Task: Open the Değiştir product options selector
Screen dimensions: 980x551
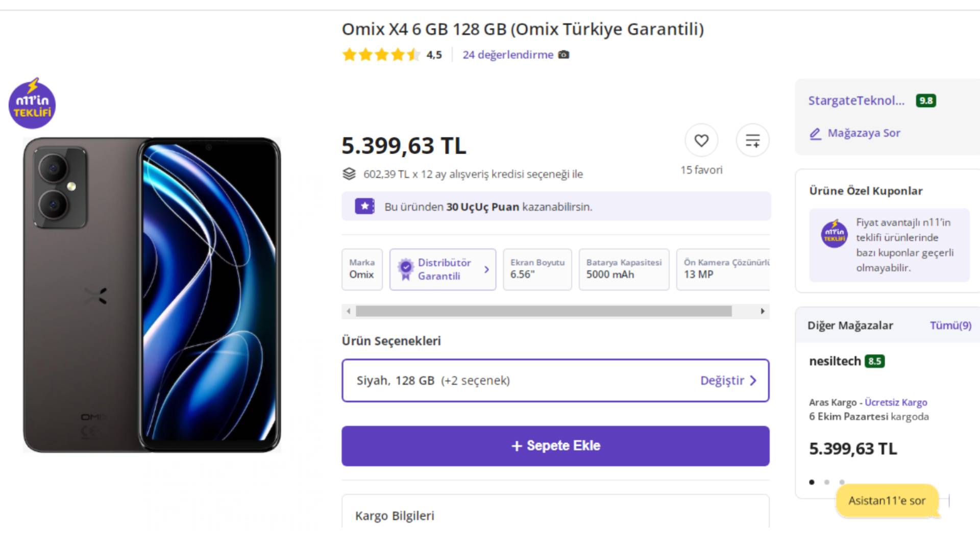Action: point(728,381)
